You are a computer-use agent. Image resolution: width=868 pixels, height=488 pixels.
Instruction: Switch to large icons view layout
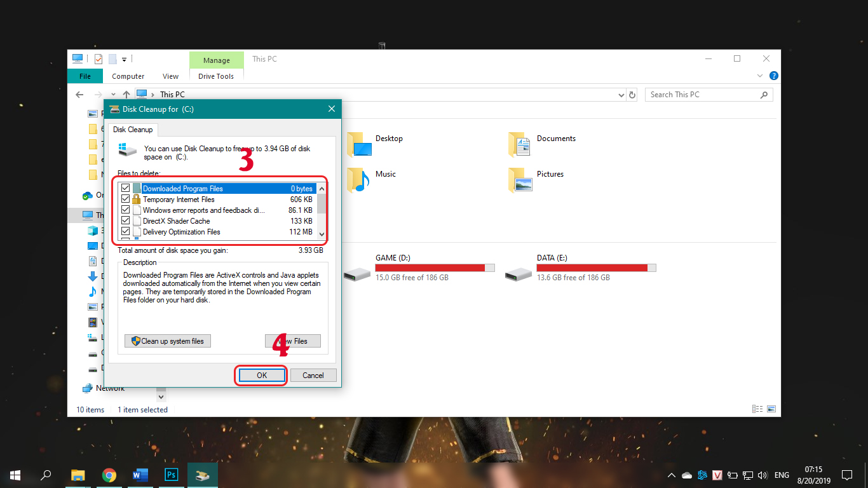(771, 409)
